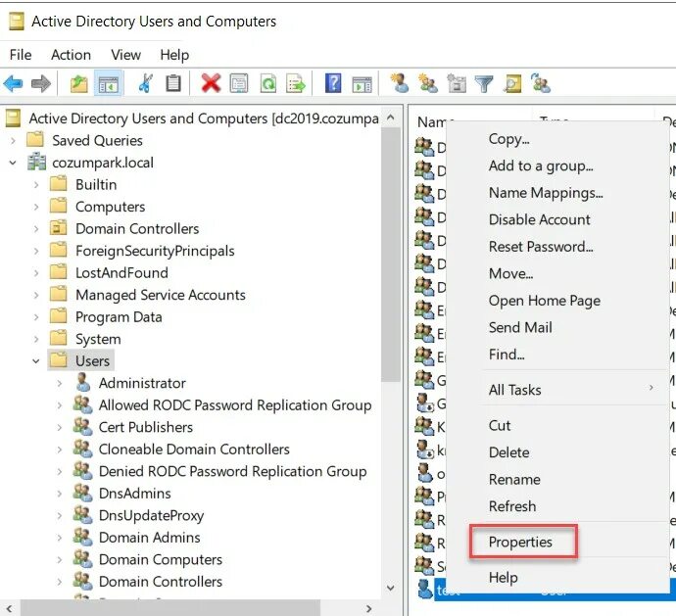Choose Send Mail context menu entry
The height and width of the screenshot is (616, 676).
[520, 328]
